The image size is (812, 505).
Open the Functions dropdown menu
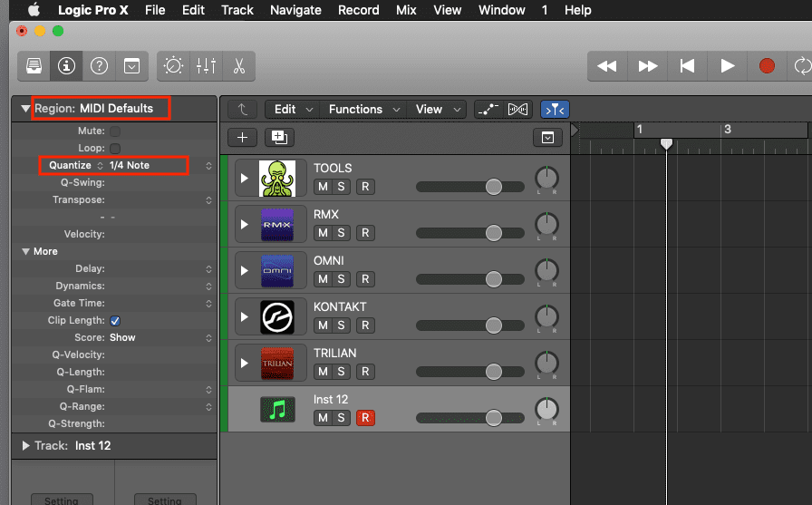click(x=362, y=110)
